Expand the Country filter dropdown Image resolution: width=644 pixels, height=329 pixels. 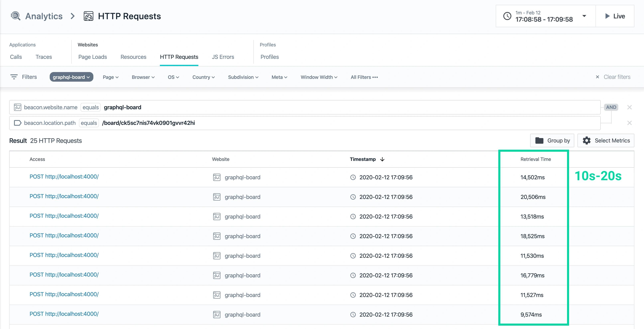(x=204, y=77)
